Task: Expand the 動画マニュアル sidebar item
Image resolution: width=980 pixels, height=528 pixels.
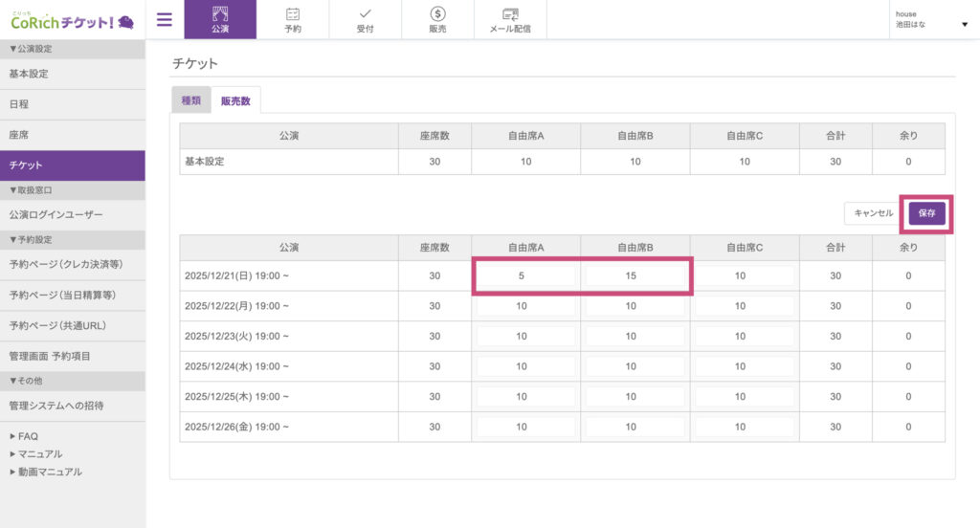Action: [50, 472]
